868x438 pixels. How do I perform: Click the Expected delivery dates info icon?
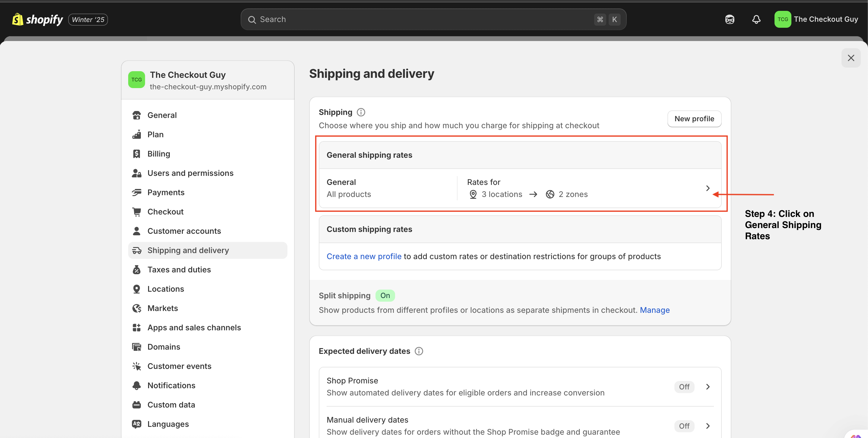point(419,351)
